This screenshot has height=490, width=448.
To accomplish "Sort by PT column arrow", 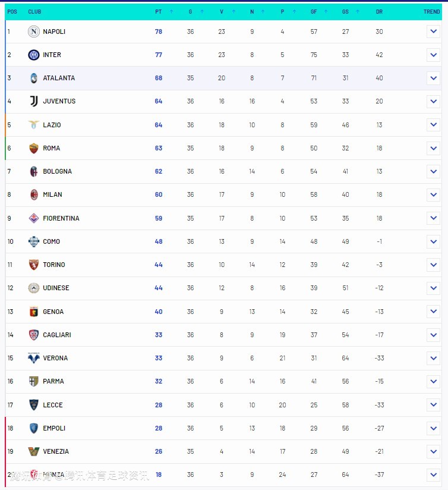I will click(171, 11).
